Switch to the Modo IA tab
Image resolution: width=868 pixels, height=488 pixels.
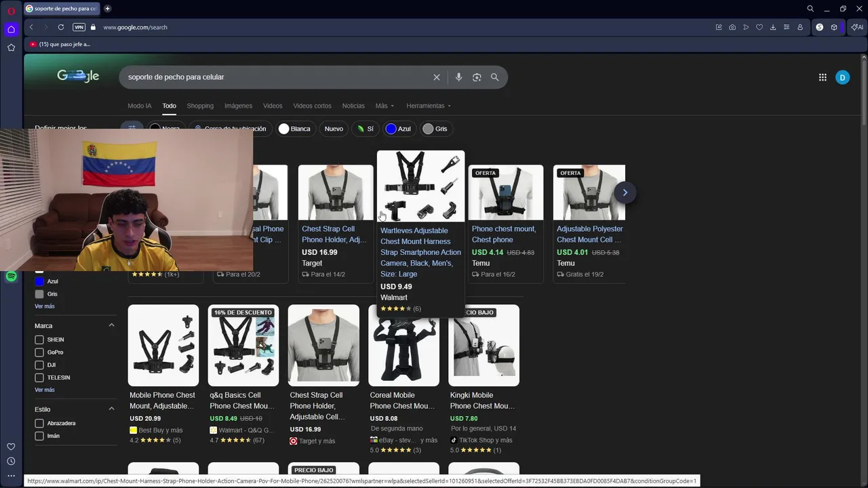click(x=140, y=106)
